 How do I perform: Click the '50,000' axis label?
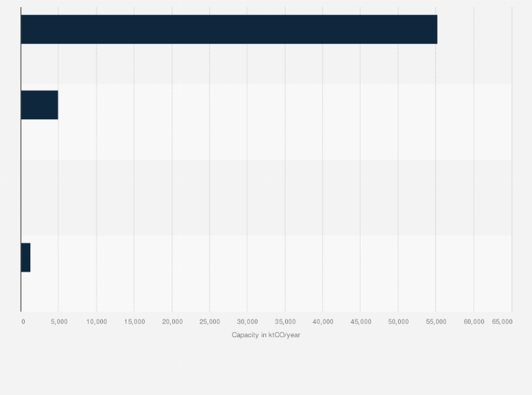(x=399, y=322)
